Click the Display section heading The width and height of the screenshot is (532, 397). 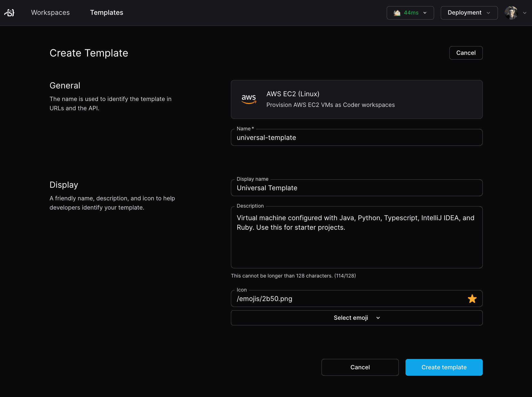pyautogui.click(x=64, y=185)
